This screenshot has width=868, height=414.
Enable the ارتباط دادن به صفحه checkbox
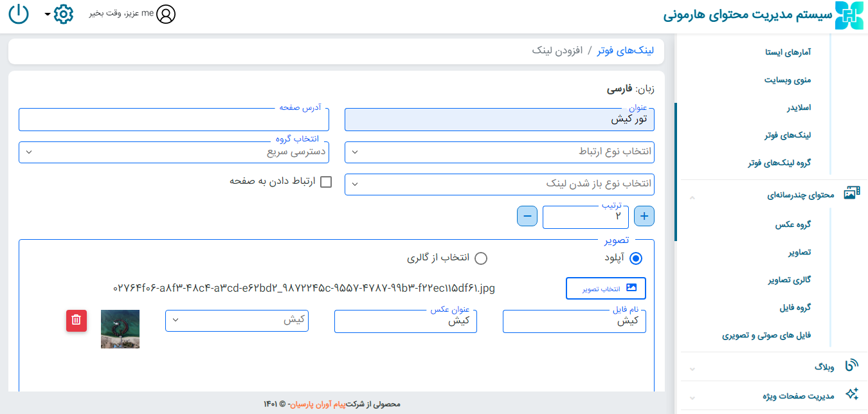[326, 182]
